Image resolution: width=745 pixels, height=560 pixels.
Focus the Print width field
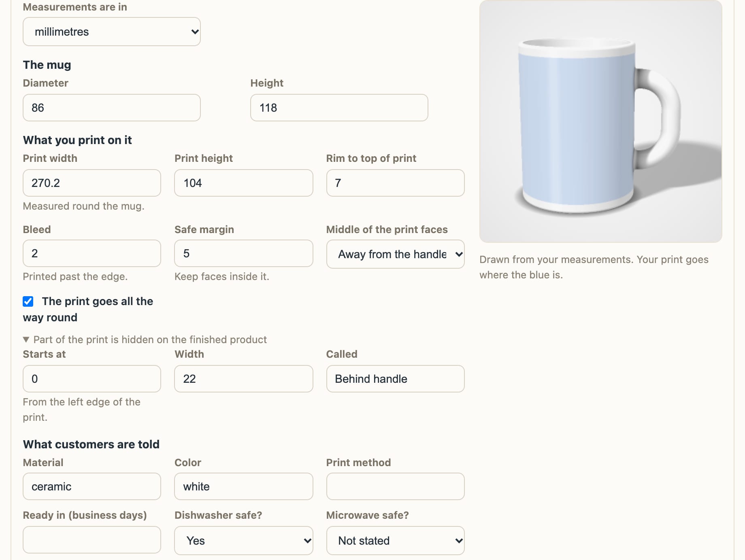pyautogui.click(x=92, y=183)
